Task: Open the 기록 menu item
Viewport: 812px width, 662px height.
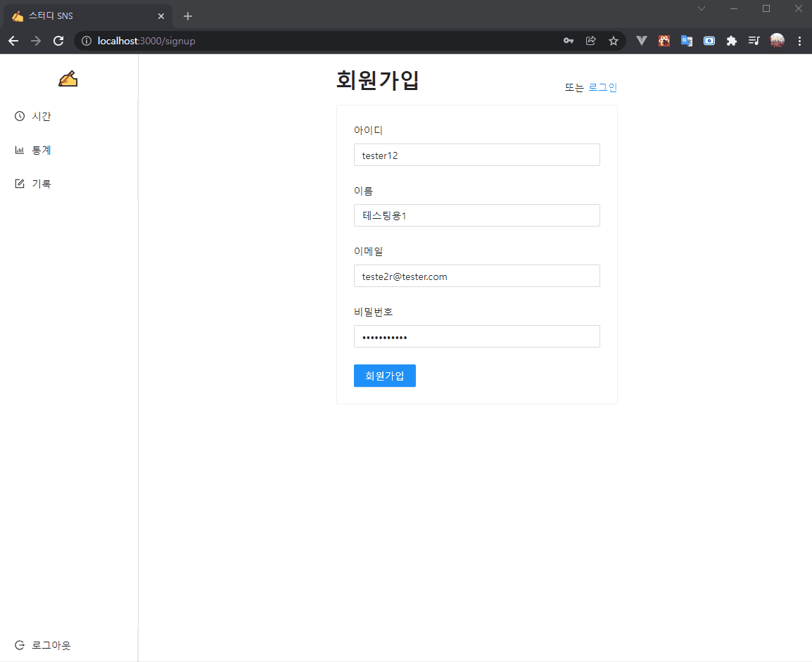Action: pyautogui.click(x=69, y=184)
